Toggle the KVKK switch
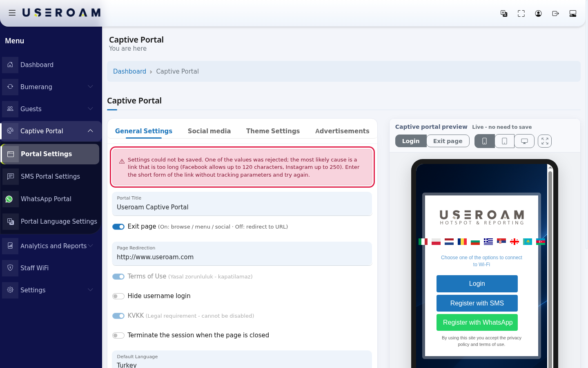The width and height of the screenshot is (588, 368). pos(118,316)
